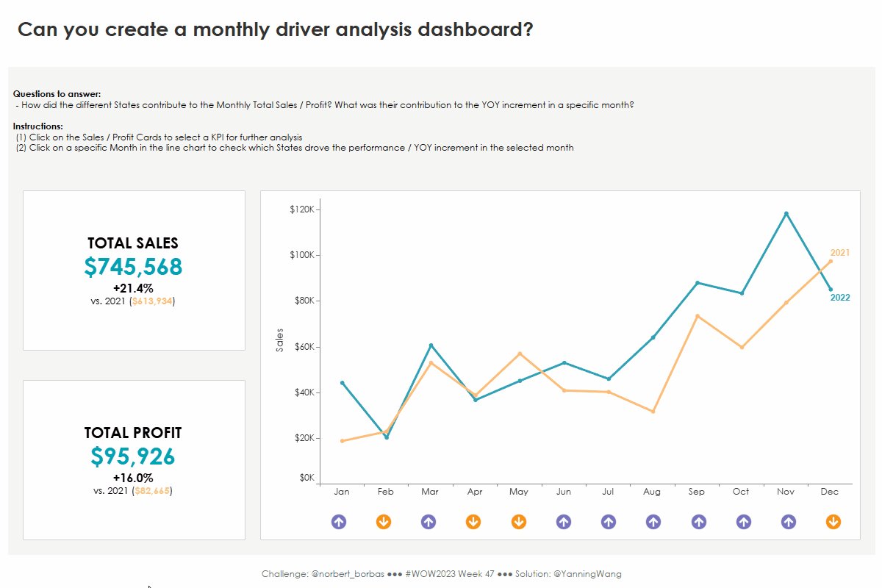Click the $100K axis tick label
Image resolution: width=882 pixels, height=588 pixels.
point(302,255)
